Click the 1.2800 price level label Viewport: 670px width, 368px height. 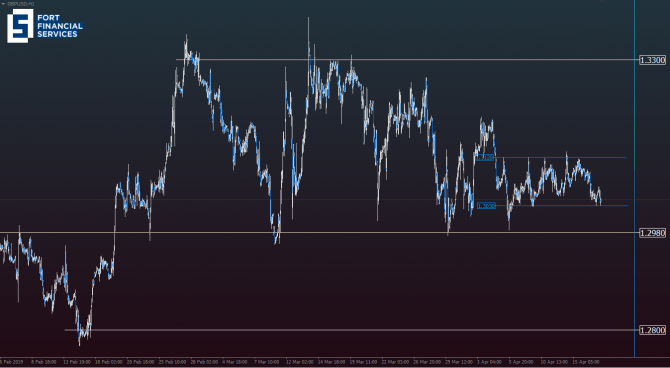click(652, 330)
